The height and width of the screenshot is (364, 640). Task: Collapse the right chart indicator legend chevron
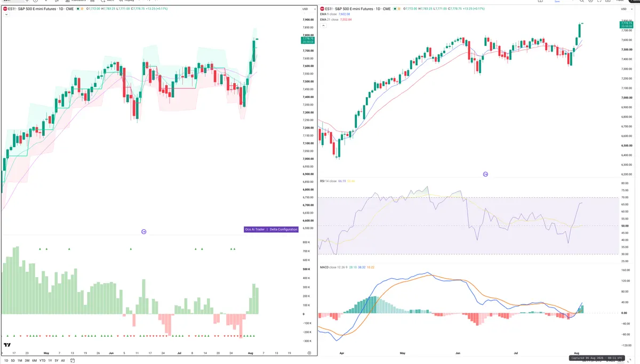tap(323, 25)
